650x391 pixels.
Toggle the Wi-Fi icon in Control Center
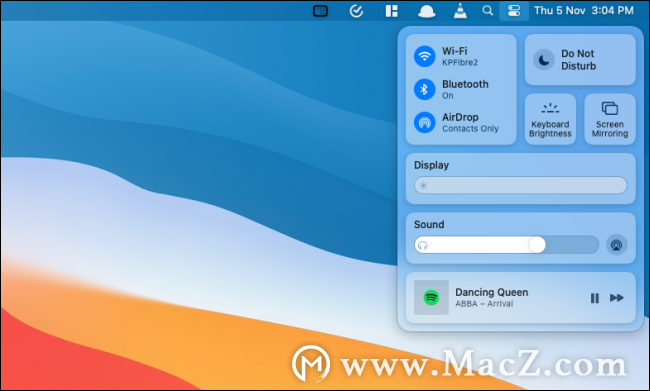coord(424,56)
